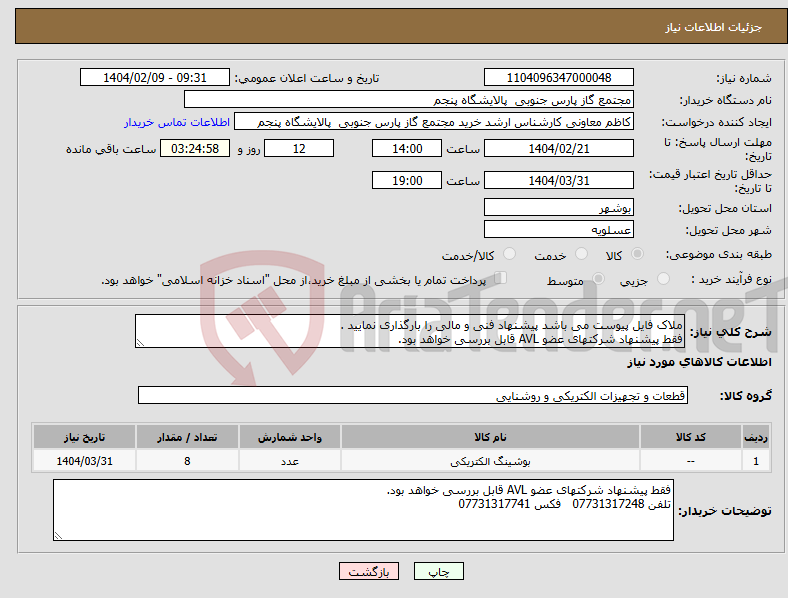Click the شرح کلی نیاز description textarea
788x598 pixels.
pos(410,331)
